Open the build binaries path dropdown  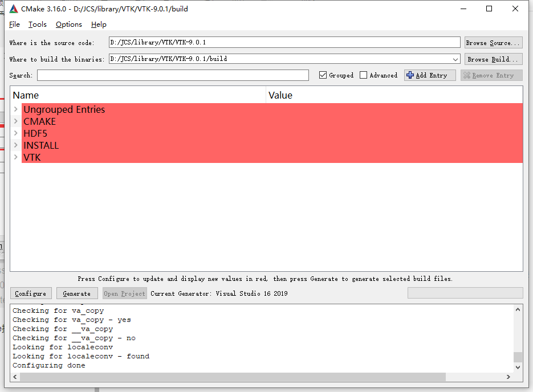[456, 58]
